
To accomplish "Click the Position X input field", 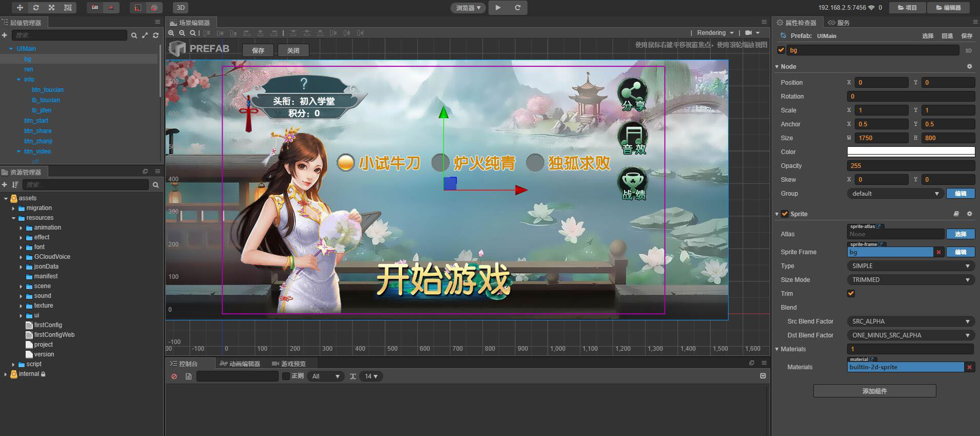I will tap(882, 82).
